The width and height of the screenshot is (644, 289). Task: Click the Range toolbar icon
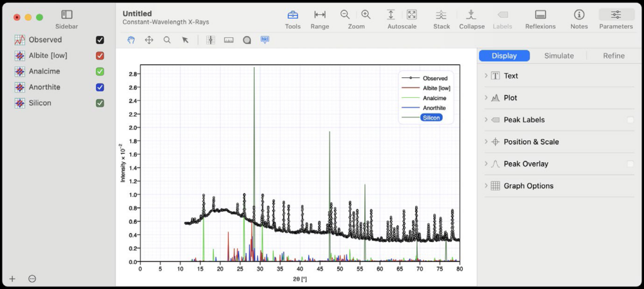pos(319,15)
